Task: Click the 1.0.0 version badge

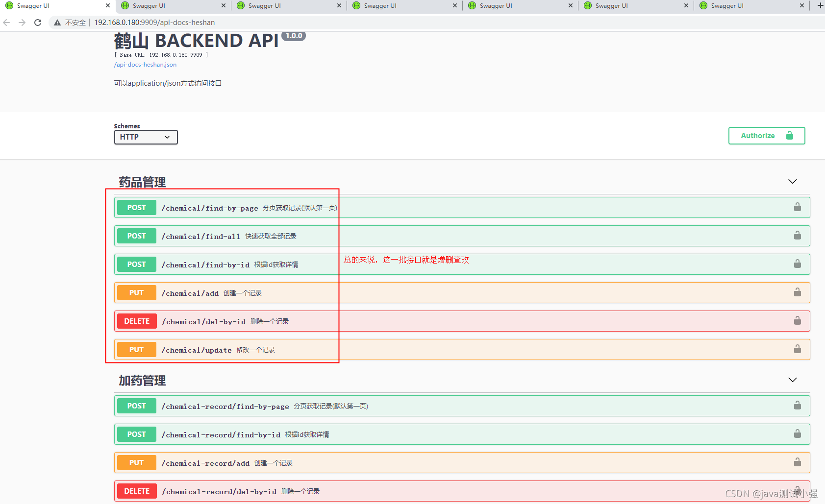Action: coord(294,36)
